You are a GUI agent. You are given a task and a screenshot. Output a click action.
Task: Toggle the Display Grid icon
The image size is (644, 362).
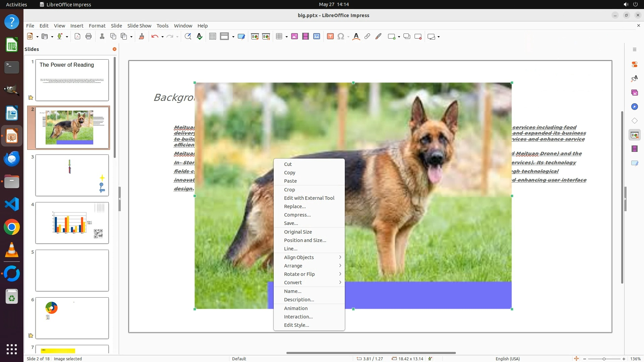[x=212, y=37]
